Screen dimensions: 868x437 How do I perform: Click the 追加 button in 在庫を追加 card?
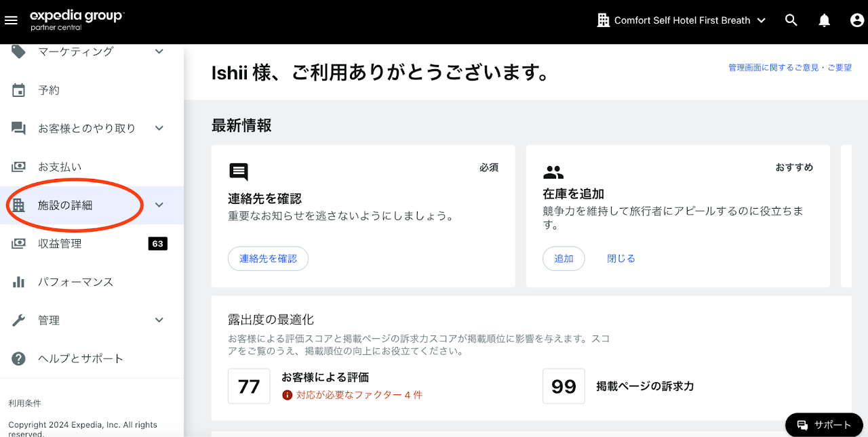[x=564, y=259]
